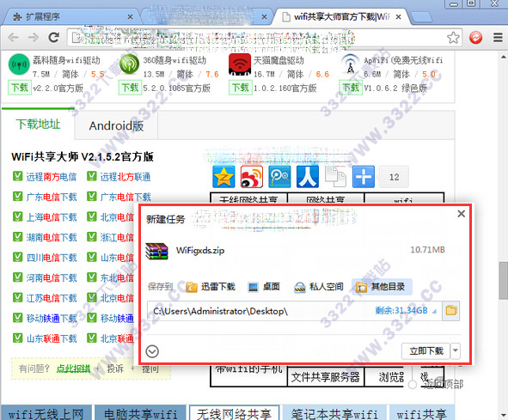Click the green check icon beside 远程南方电信

point(17,176)
